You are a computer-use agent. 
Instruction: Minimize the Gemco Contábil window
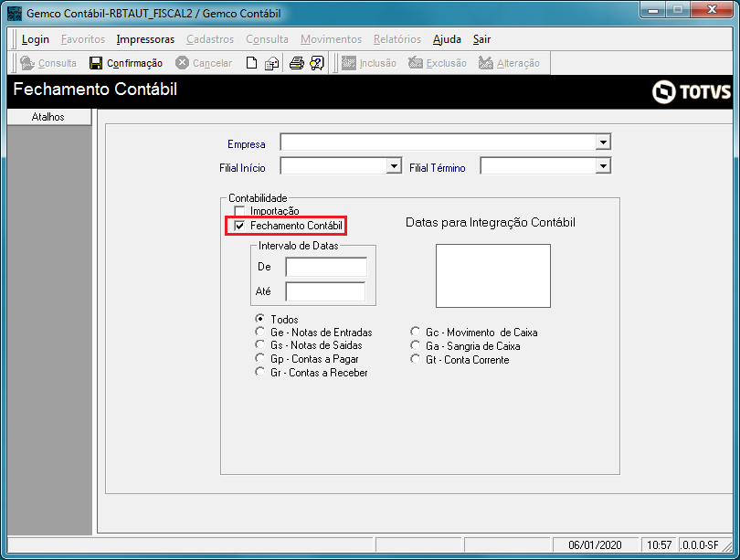click(653, 10)
